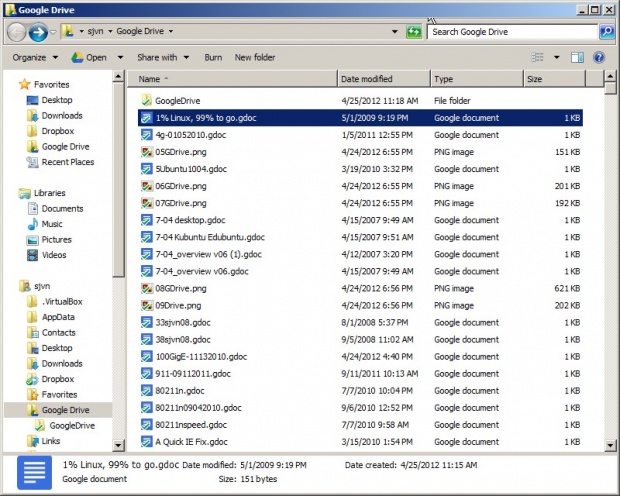
Task: Select GoogleDrive subfolder in navigation tree
Action: (72, 426)
